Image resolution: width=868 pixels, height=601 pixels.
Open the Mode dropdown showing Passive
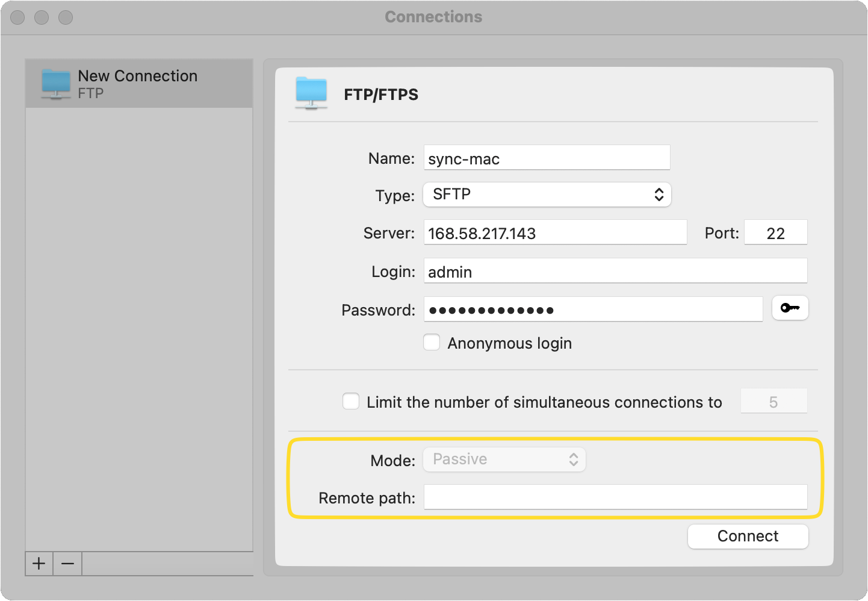point(504,459)
